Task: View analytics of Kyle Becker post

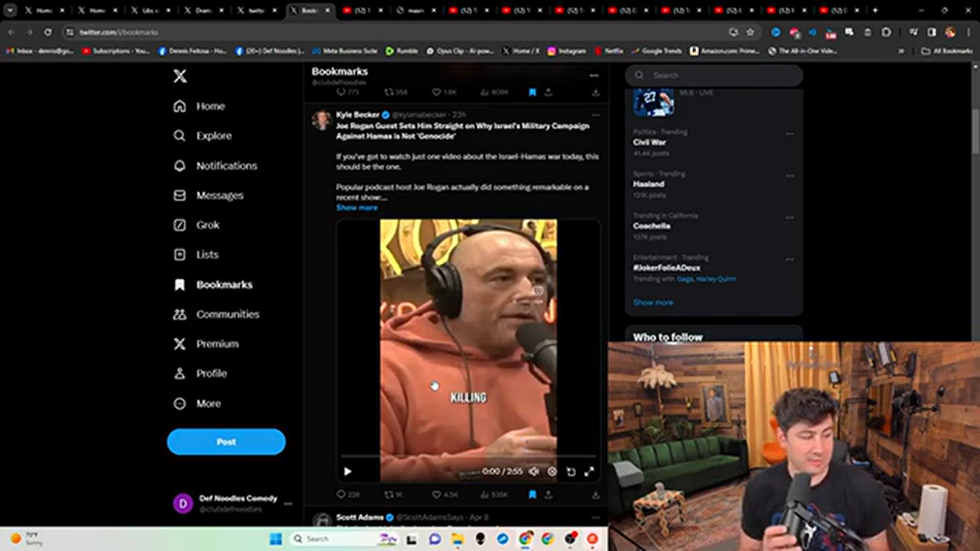Action: tap(494, 494)
